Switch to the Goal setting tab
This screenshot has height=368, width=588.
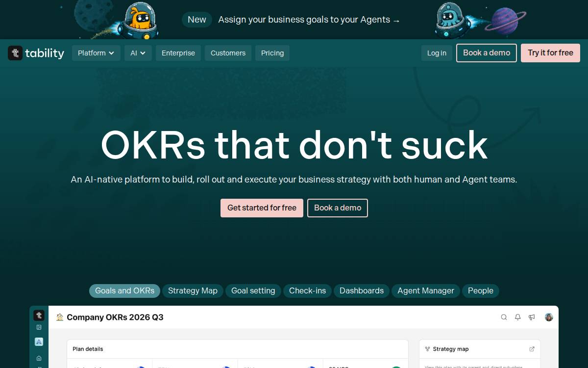point(253,291)
